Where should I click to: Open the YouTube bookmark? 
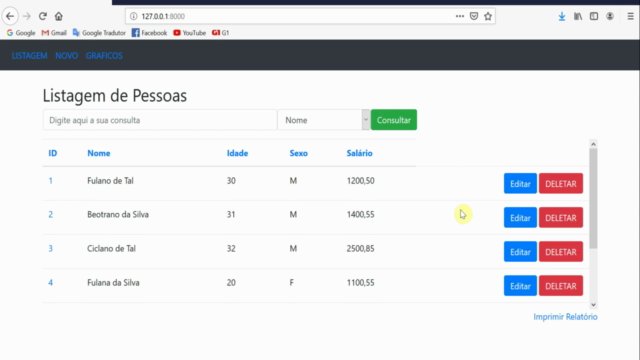pyautogui.click(x=189, y=33)
